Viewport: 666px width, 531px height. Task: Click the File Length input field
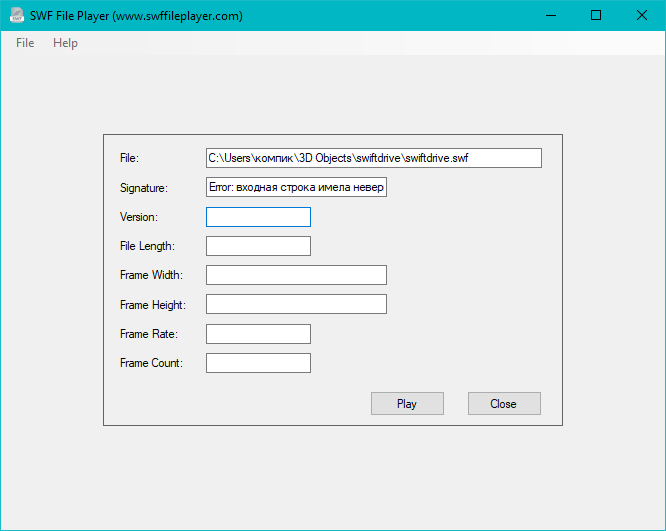pyautogui.click(x=258, y=246)
